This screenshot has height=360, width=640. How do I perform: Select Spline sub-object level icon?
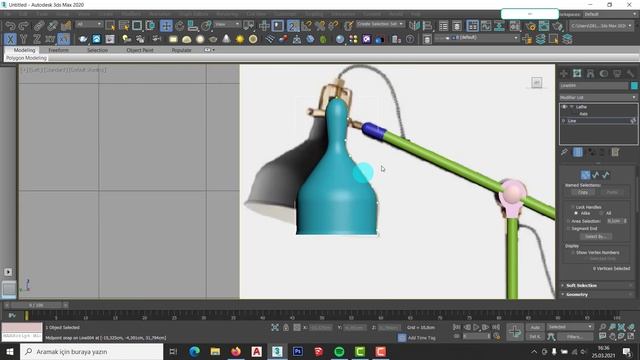coord(606,175)
